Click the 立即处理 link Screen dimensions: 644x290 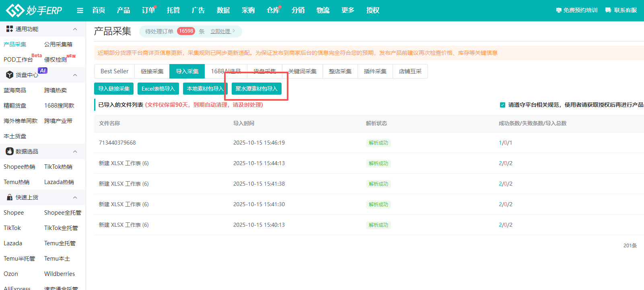click(x=220, y=31)
